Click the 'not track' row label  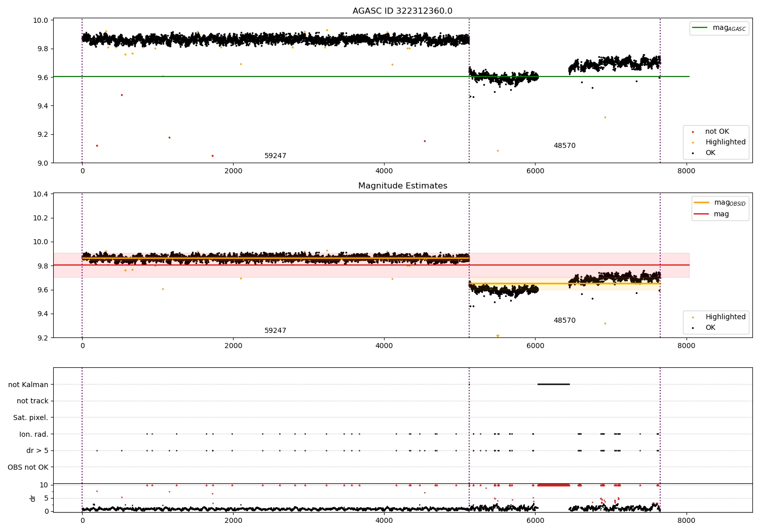pos(32,401)
